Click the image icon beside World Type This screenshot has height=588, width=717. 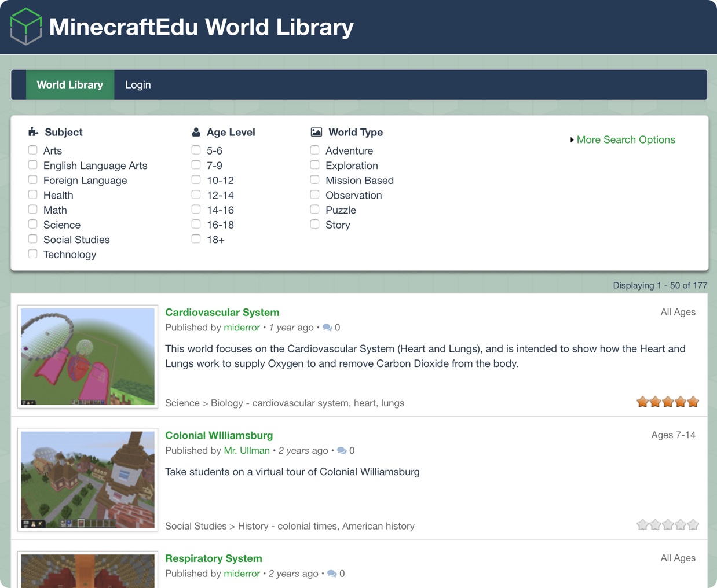point(316,132)
